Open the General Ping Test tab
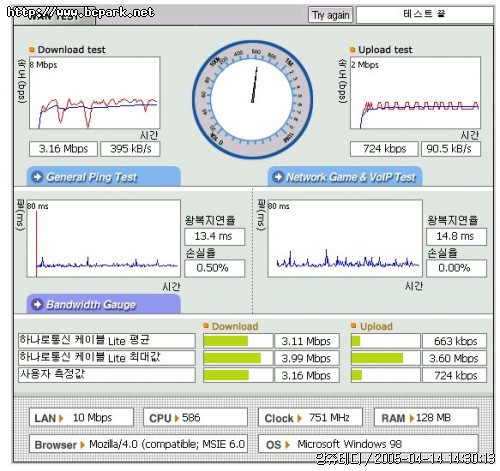This screenshot has height=471, width=500. click(x=104, y=176)
